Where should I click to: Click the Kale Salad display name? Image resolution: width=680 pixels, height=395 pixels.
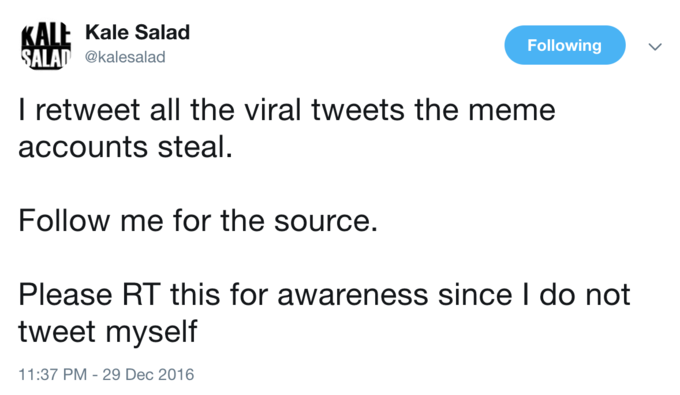(137, 32)
